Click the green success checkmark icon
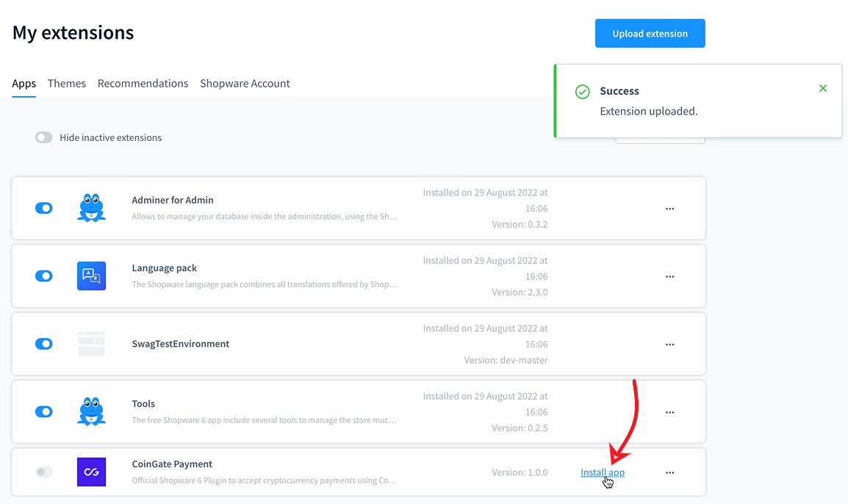 (x=583, y=92)
